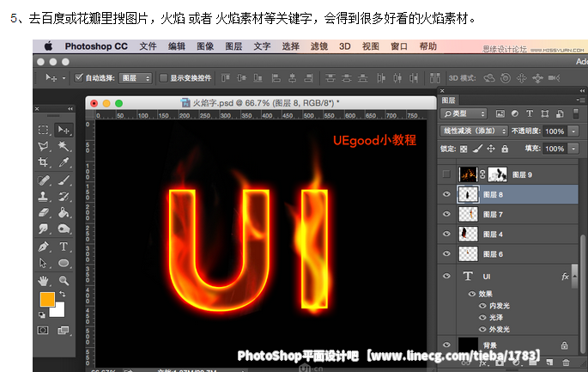Screen dimensions: 588x372
Task: Select the Move tool in toolbox
Action: pos(64,130)
